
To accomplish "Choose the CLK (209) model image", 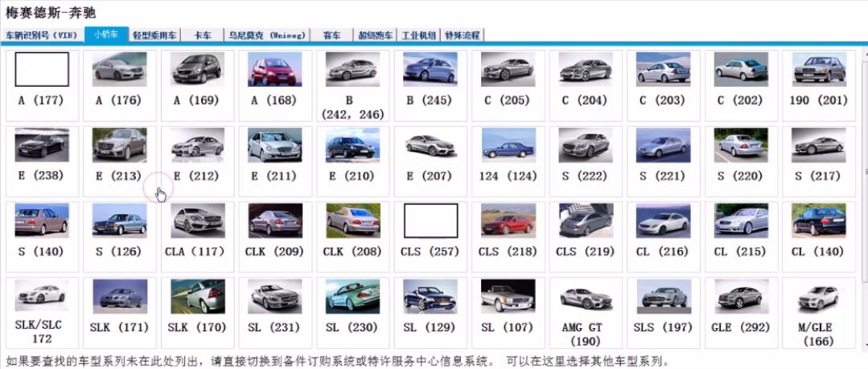I will (274, 221).
